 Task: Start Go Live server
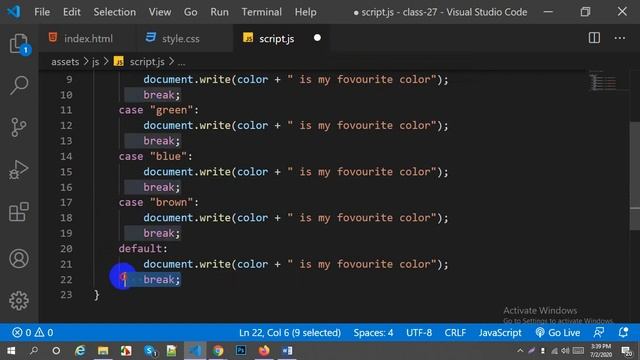[558, 333]
